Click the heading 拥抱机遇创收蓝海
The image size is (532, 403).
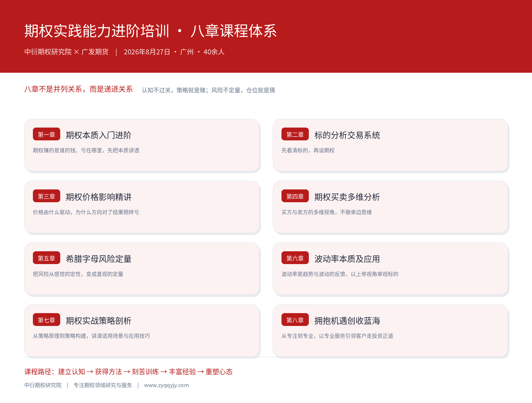(x=347, y=321)
